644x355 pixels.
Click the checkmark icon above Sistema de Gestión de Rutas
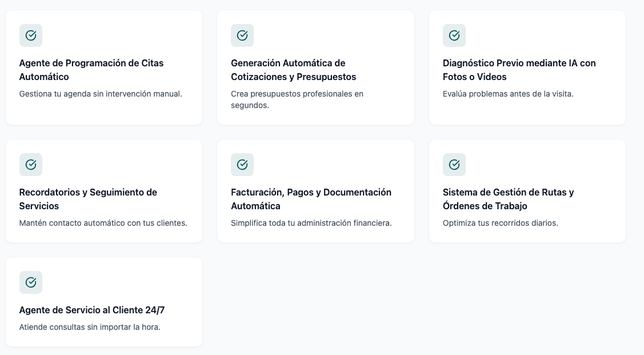pos(454,165)
